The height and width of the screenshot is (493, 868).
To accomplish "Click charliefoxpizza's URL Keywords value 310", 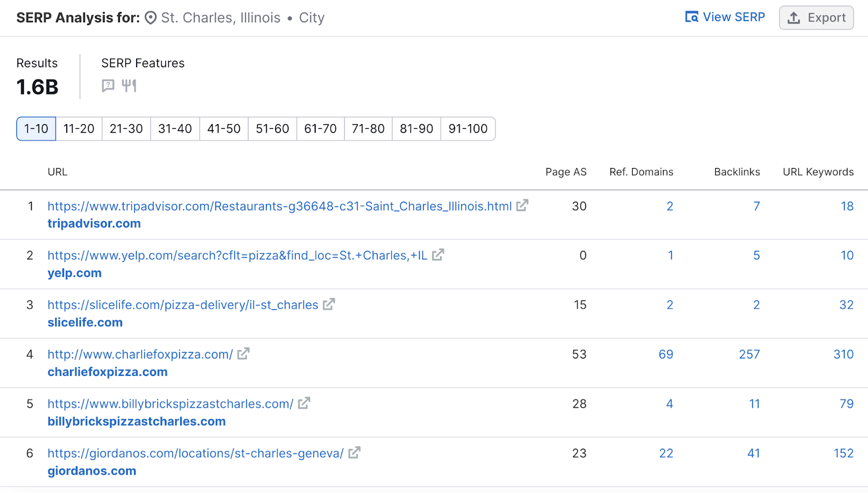I will coord(844,354).
